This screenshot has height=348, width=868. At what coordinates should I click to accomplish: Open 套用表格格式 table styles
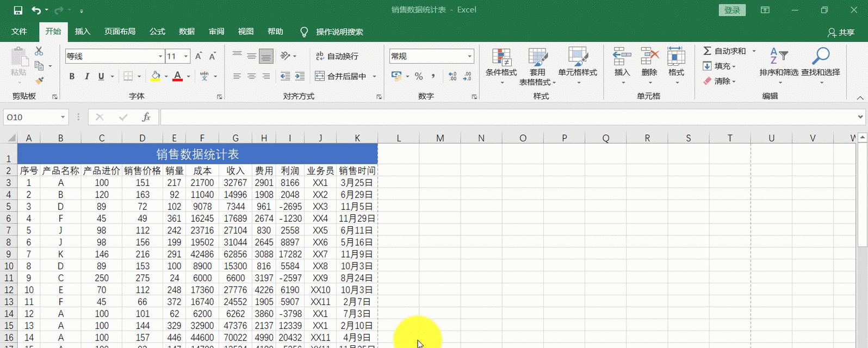pyautogui.click(x=537, y=66)
